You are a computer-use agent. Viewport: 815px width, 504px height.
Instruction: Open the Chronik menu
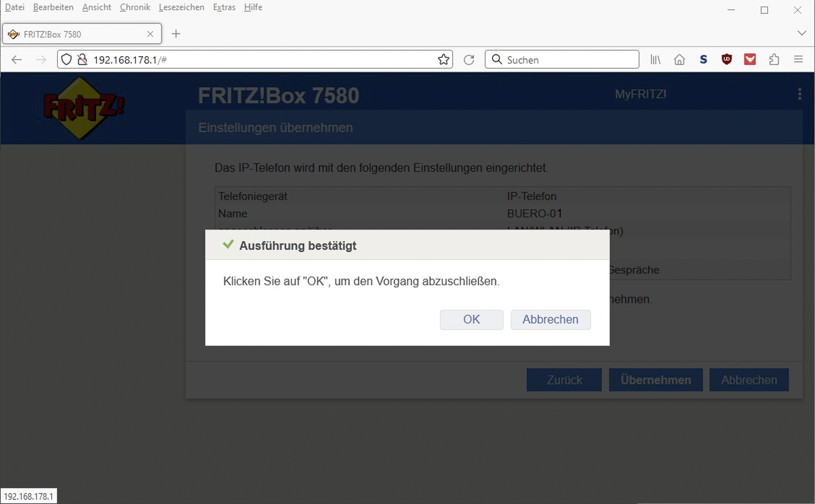(x=135, y=7)
